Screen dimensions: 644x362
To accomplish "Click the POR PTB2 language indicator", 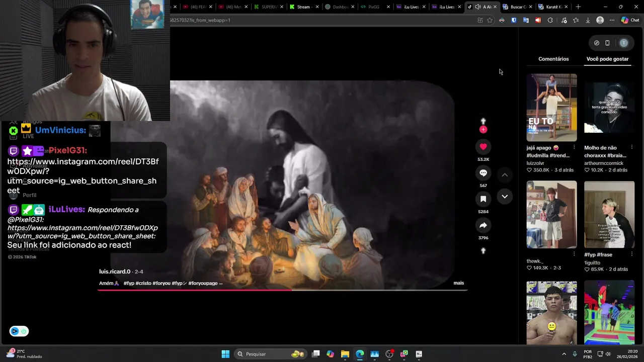I will pyautogui.click(x=588, y=354).
